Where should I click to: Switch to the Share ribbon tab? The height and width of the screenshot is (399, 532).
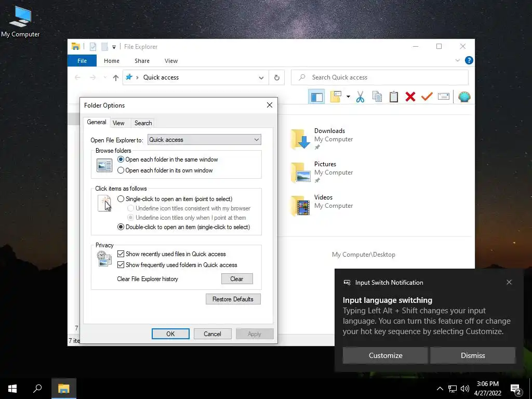point(142,61)
